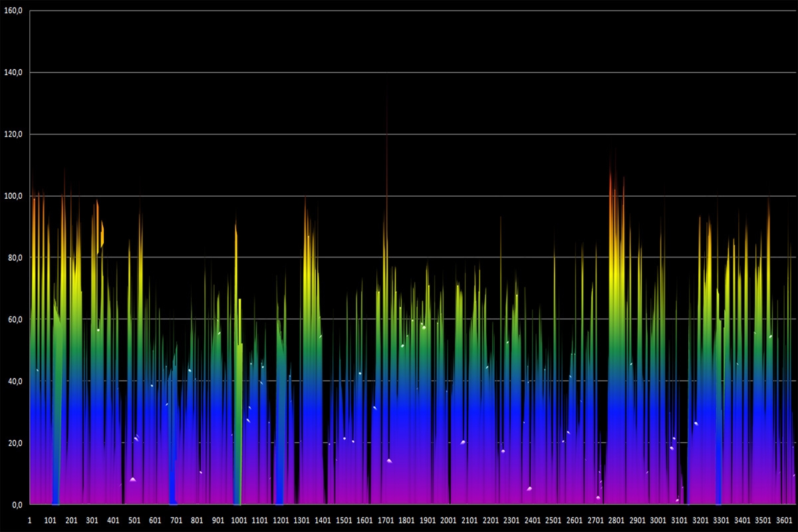Select the x-axis label 2301
The image size is (798, 532).
click(511, 521)
